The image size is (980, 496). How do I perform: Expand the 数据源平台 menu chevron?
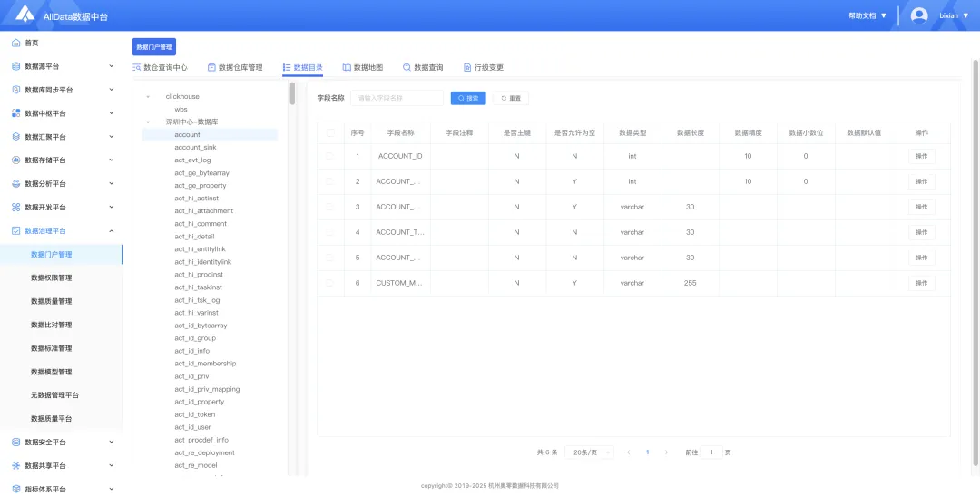[x=112, y=65]
